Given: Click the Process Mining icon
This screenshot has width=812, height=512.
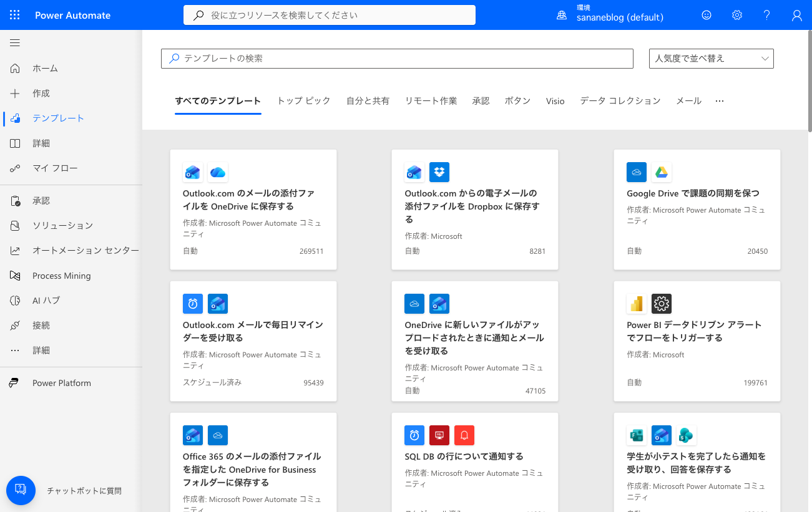Looking at the screenshot, I should click(x=15, y=276).
